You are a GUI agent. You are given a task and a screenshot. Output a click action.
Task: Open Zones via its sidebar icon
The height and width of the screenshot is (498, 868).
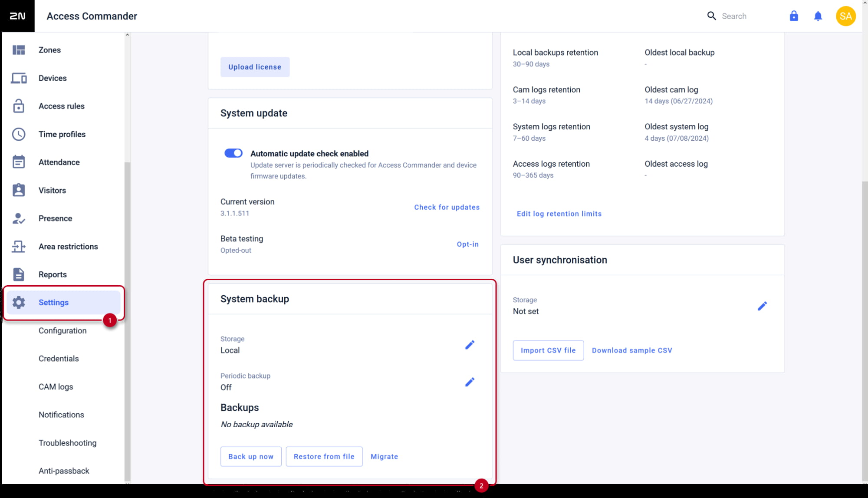(x=19, y=50)
